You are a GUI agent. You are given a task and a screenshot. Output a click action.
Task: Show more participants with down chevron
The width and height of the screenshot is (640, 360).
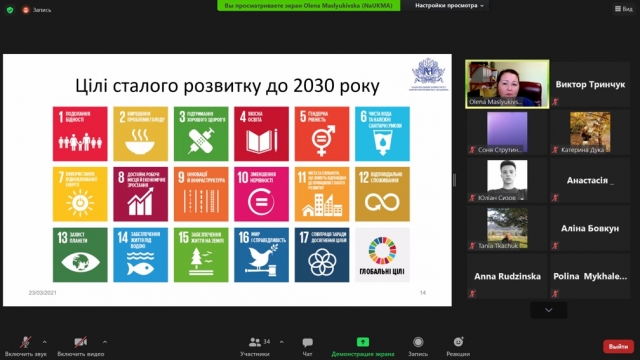pyautogui.click(x=549, y=310)
